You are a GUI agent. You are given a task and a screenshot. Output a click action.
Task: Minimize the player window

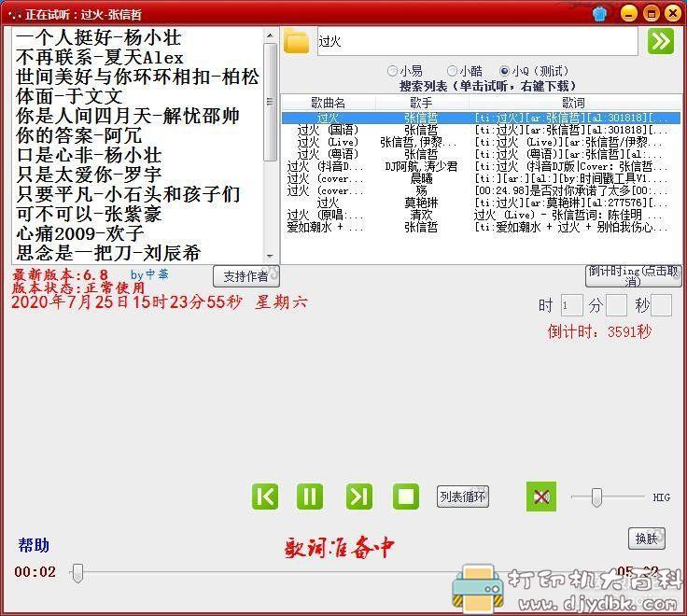[x=629, y=14]
